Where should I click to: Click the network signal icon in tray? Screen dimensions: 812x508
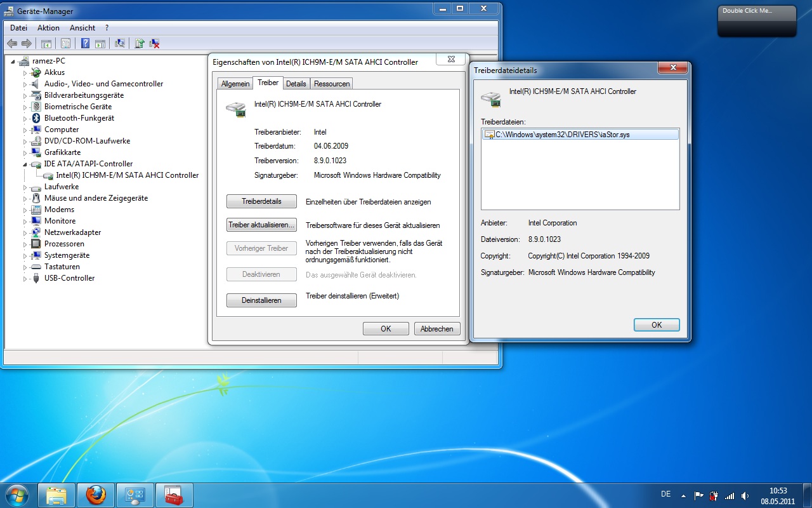pyautogui.click(x=730, y=495)
